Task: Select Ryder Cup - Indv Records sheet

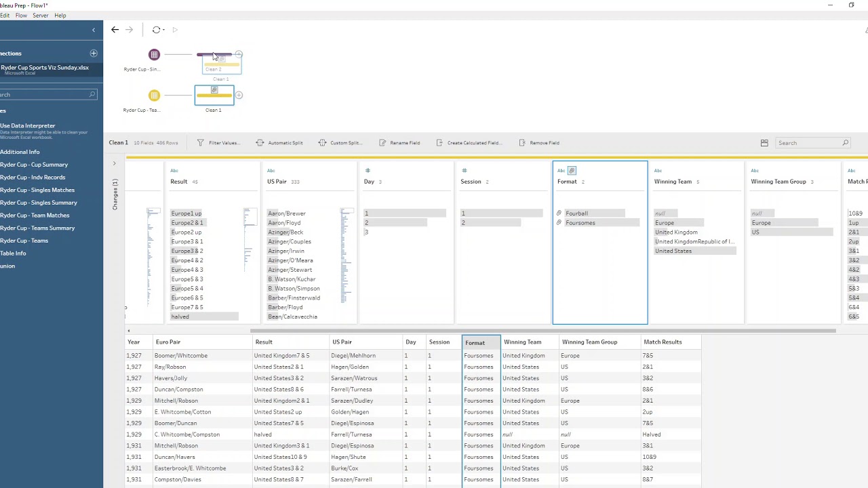Action: tap(33, 178)
